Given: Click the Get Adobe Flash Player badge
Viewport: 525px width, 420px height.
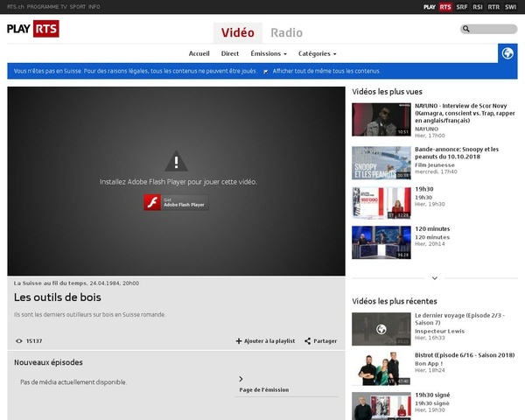Looking at the screenshot, I should pyautogui.click(x=176, y=203).
